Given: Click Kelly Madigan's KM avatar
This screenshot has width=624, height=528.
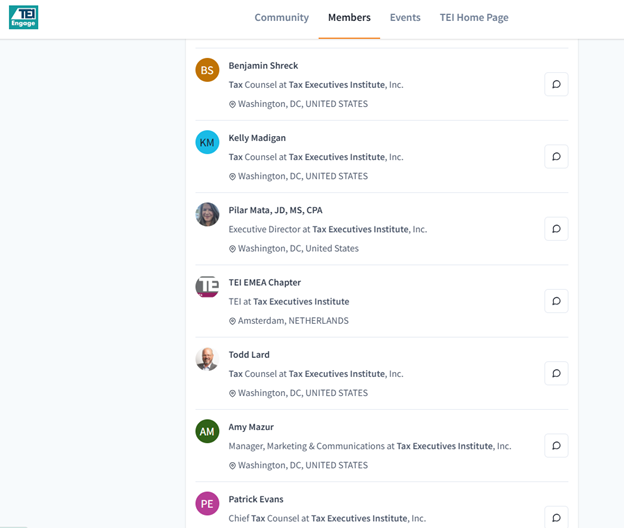Looking at the screenshot, I should click(207, 142).
